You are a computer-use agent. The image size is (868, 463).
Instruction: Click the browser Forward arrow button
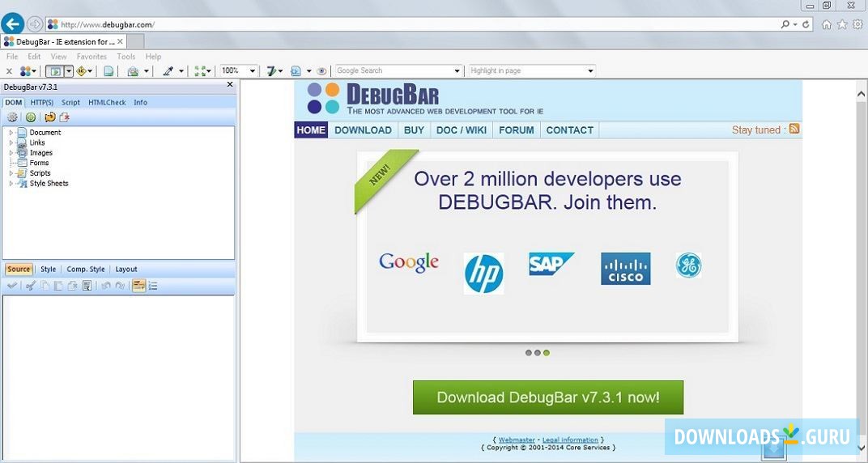coord(35,24)
